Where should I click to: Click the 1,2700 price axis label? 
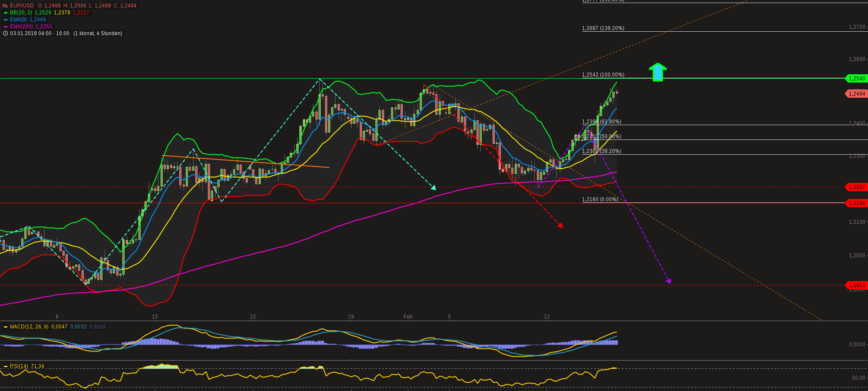click(857, 27)
